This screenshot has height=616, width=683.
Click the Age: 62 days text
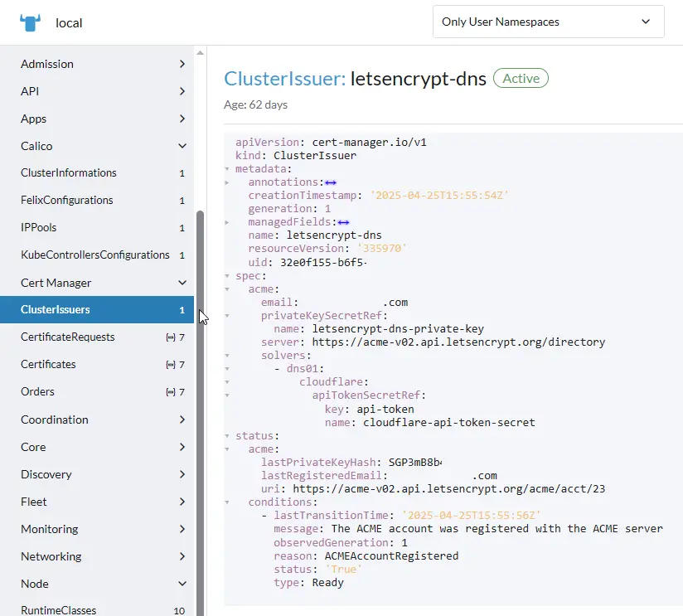[255, 105]
